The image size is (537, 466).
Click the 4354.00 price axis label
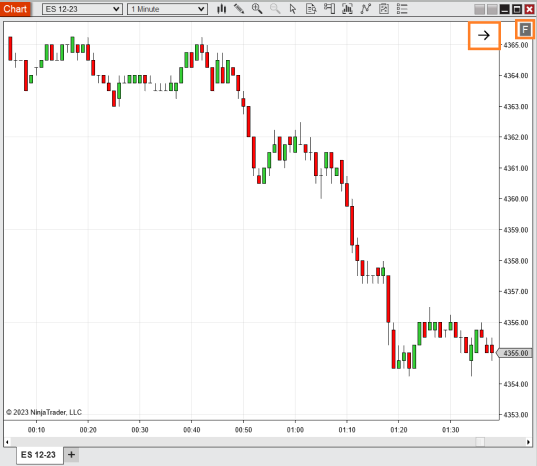[516, 384]
